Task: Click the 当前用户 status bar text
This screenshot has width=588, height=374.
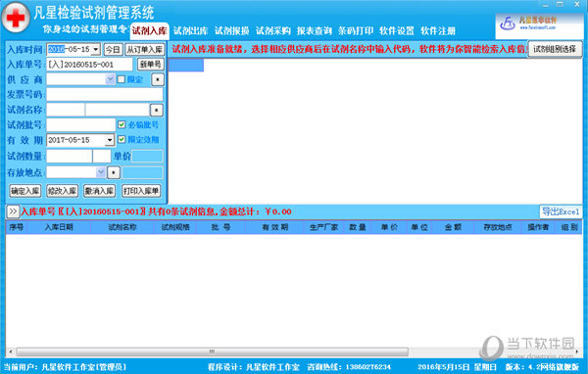Action: click(65, 367)
